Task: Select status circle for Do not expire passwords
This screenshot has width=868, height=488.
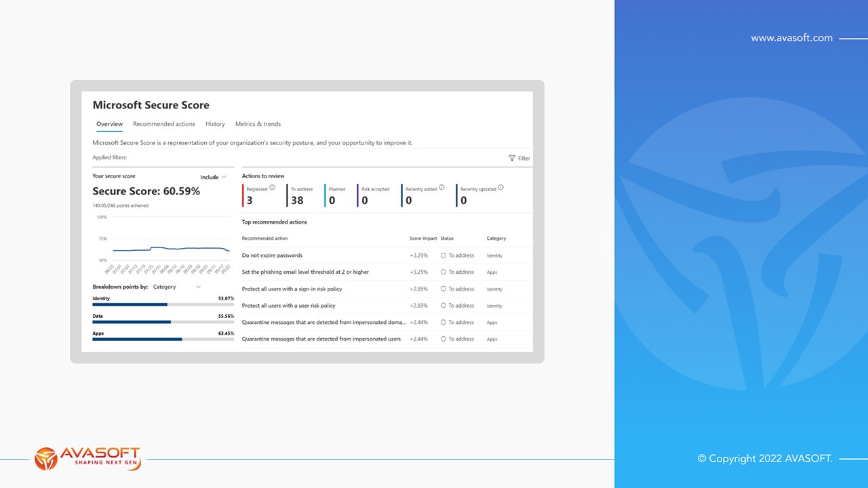Action: (x=443, y=256)
